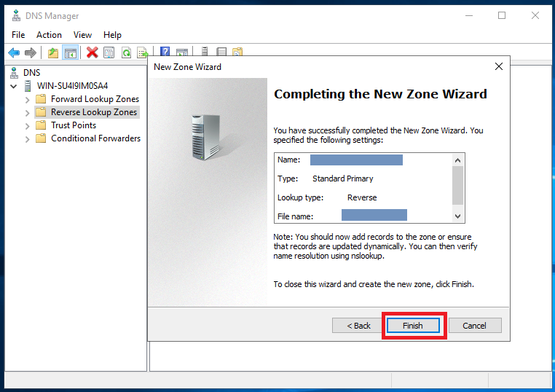Select Trust Points label
Viewport: 555px width, 392px height.
(x=74, y=125)
